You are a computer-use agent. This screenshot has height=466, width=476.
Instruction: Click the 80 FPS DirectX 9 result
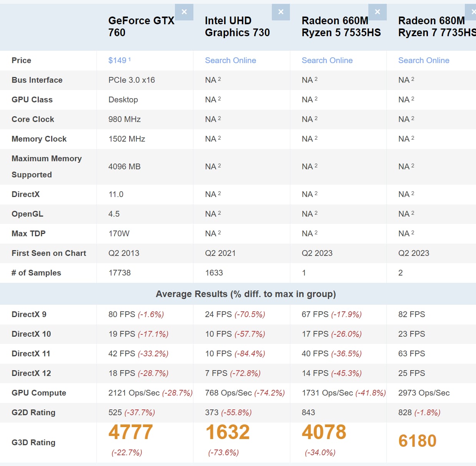pos(122,314)
